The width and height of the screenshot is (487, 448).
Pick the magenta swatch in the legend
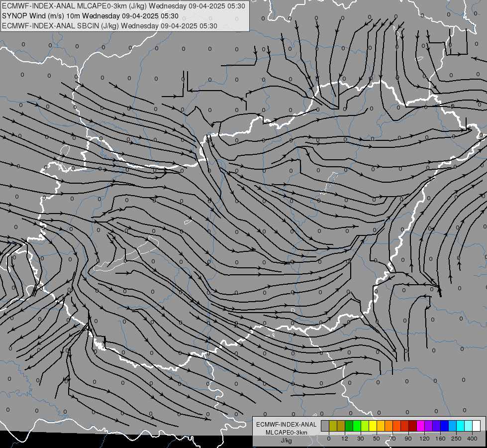tap(420, 426)
